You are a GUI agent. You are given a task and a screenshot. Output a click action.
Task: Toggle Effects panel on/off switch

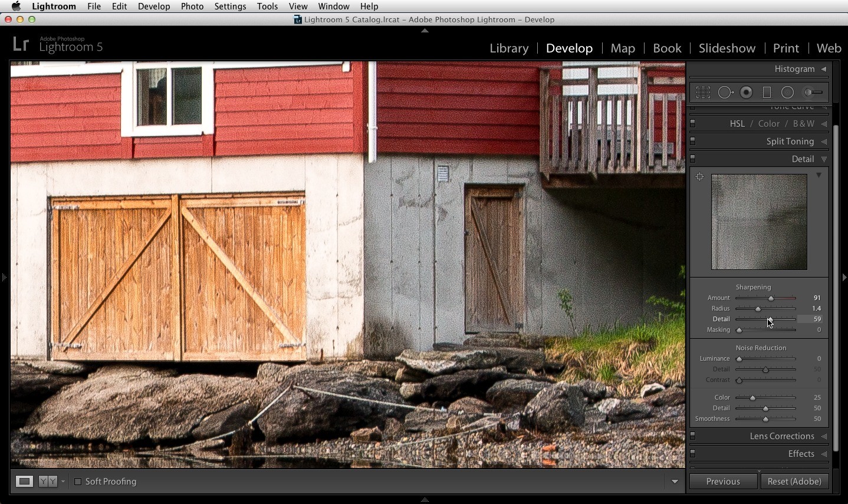click(x=693, y=454)
